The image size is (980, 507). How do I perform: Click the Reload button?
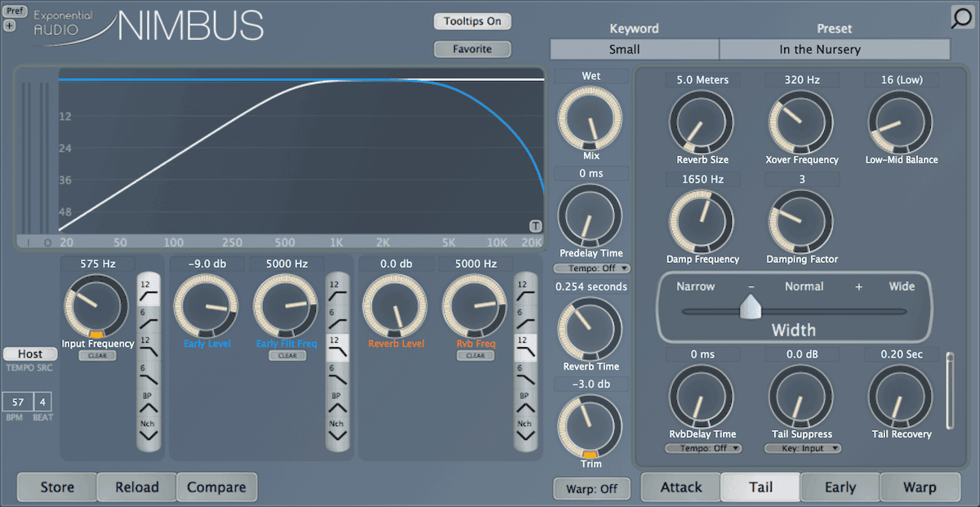136,487
